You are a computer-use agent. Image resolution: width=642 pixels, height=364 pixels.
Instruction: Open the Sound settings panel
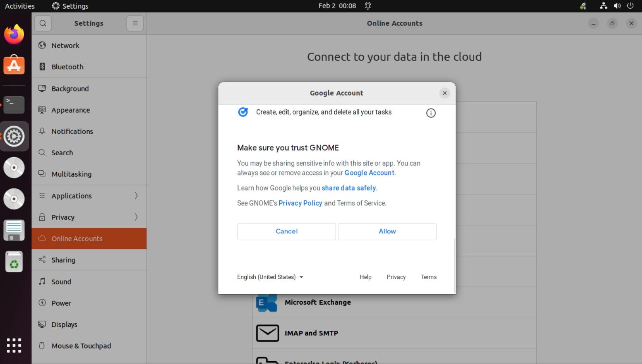point(61,282)
